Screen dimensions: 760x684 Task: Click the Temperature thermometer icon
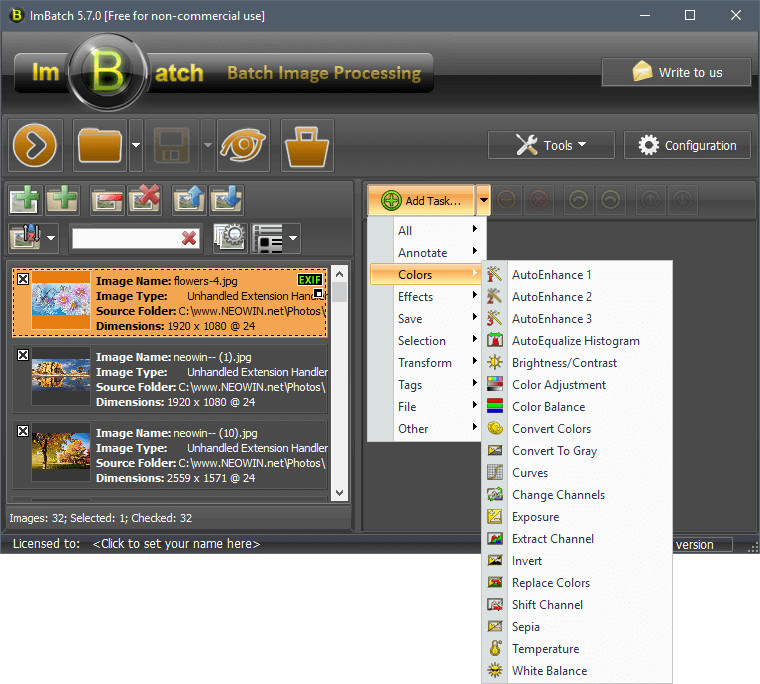494,648
